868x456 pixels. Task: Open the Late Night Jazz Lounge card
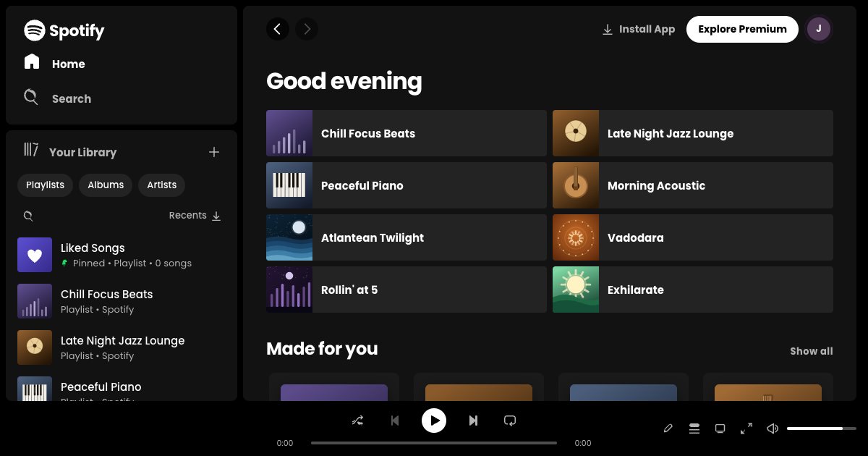(x=693, y=133)
